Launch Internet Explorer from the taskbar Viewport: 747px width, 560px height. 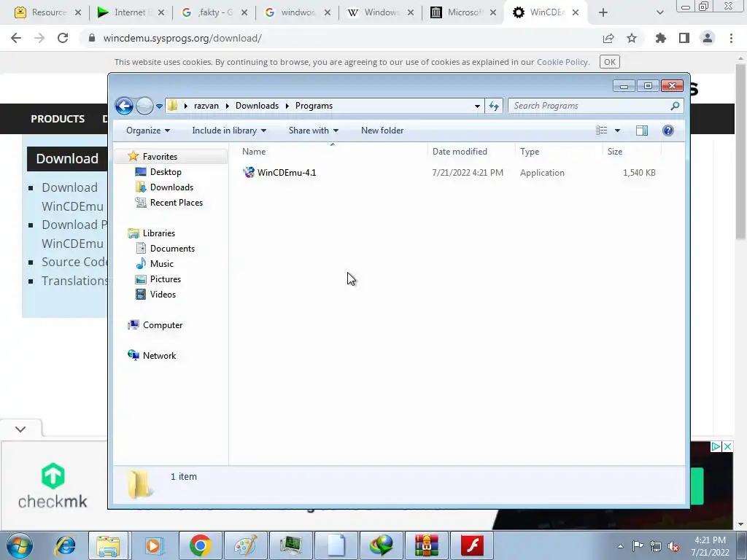(65, 545)
